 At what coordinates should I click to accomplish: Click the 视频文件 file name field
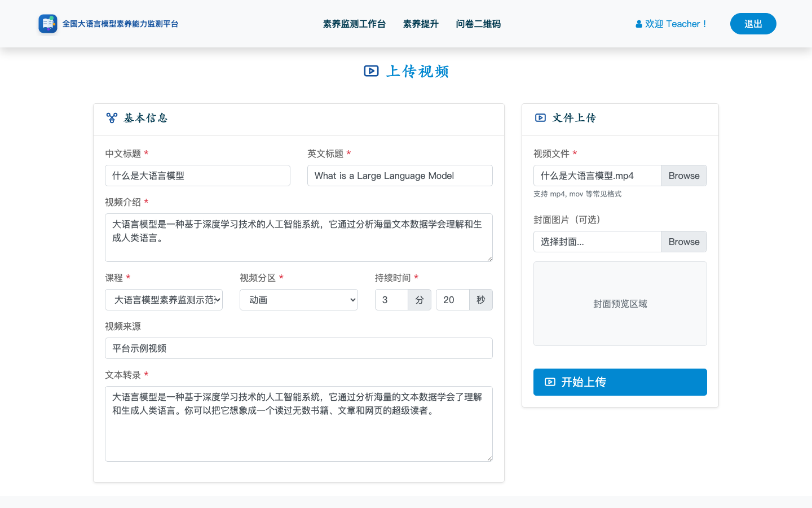point(597,176)
